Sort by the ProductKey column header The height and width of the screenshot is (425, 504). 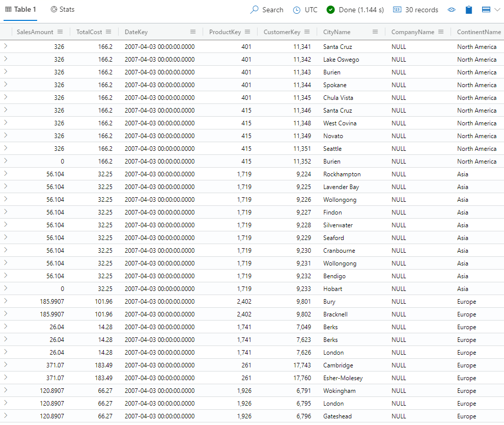(225, 32)
